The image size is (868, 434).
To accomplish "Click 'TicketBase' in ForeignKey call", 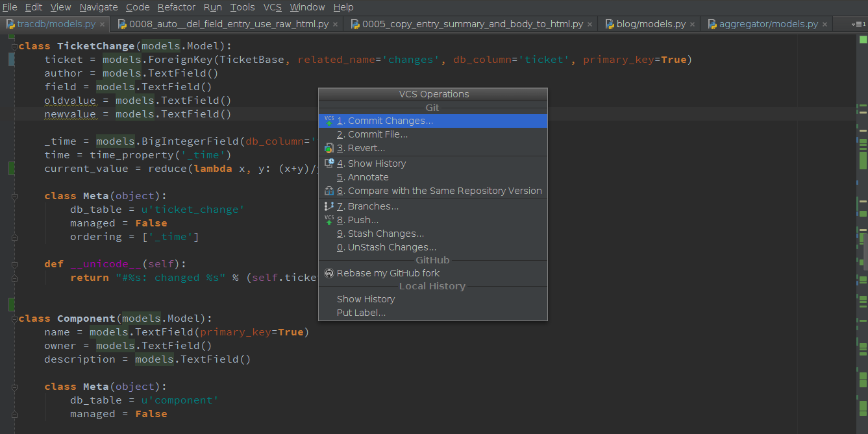I will (x=252, y=60).
